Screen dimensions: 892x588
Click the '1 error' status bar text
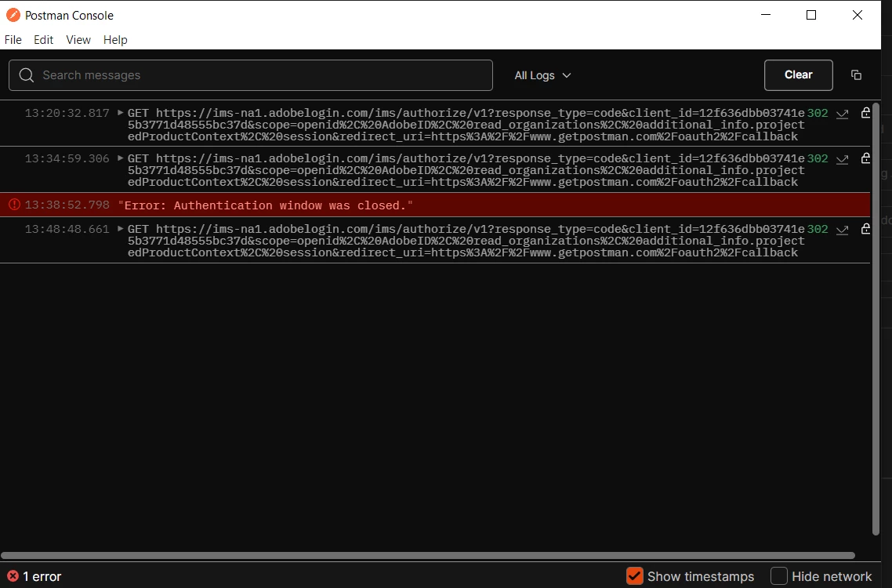point(42,576)
